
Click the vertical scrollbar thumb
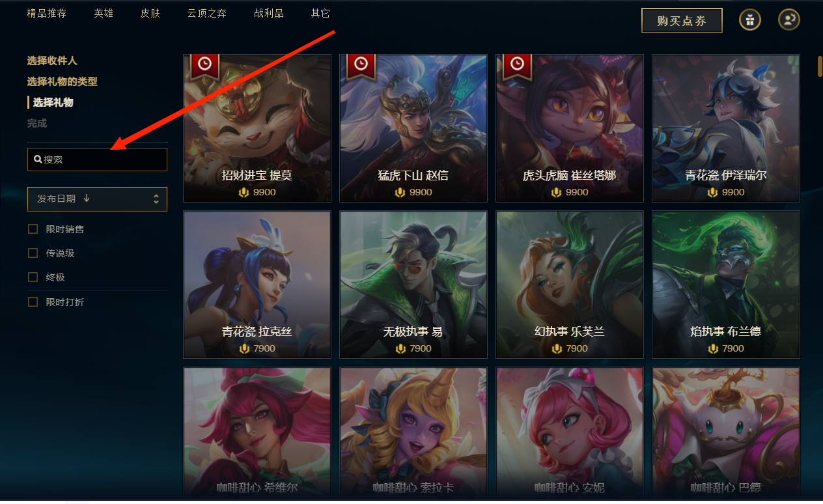coord(820,66)
